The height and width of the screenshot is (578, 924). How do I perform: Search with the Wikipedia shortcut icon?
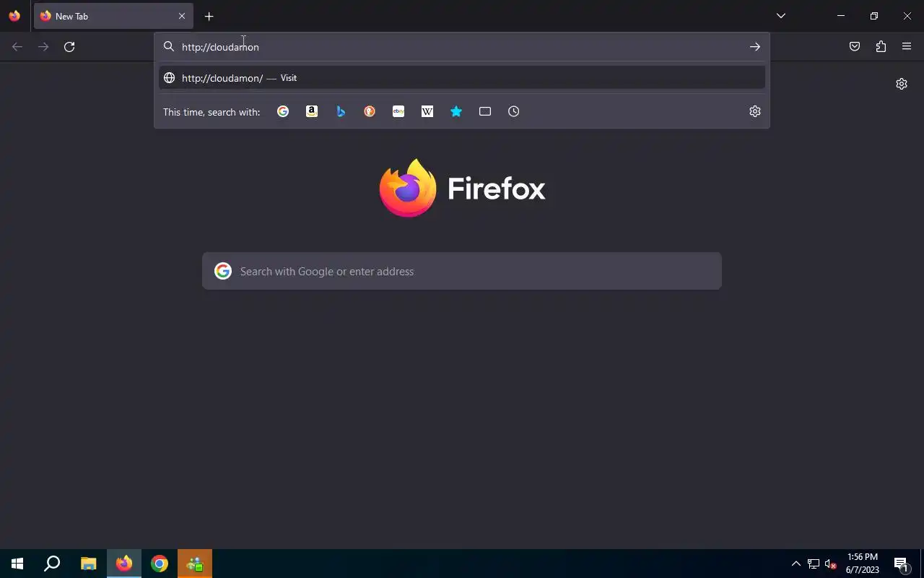click(x=427, y=111)
